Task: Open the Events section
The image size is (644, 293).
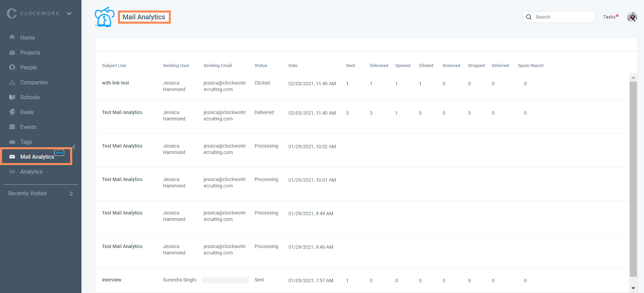Action: pos(28,127)
